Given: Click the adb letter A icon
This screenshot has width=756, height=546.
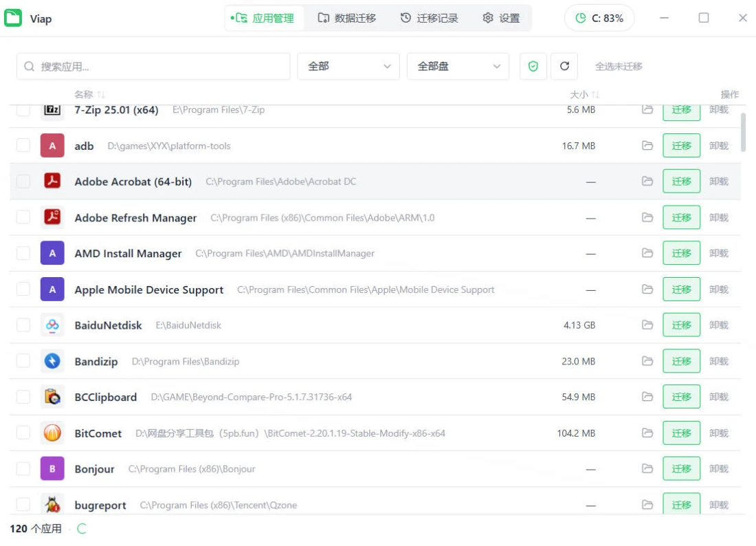Looking at the screenshot, I should tap(52, 145).
